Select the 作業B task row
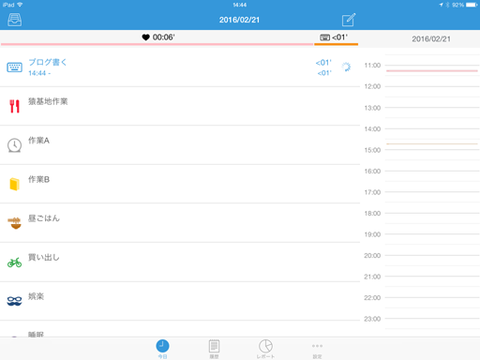This screenshot has height=360, width=480. click(180, 184)
